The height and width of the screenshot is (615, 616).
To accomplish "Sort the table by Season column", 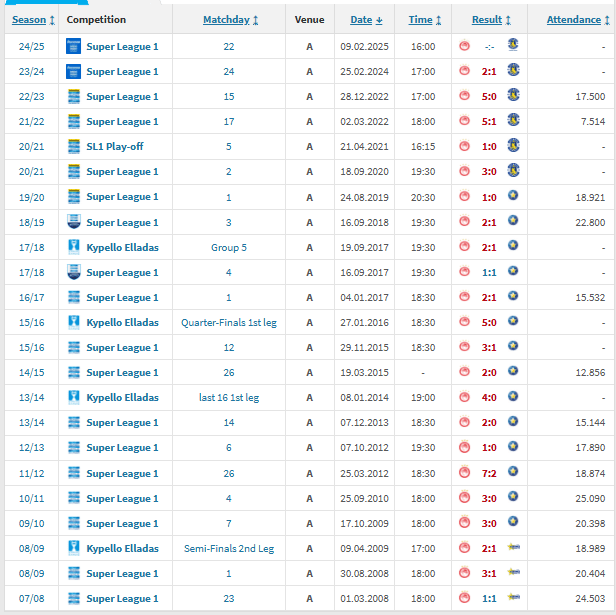I will click(29, 20).
